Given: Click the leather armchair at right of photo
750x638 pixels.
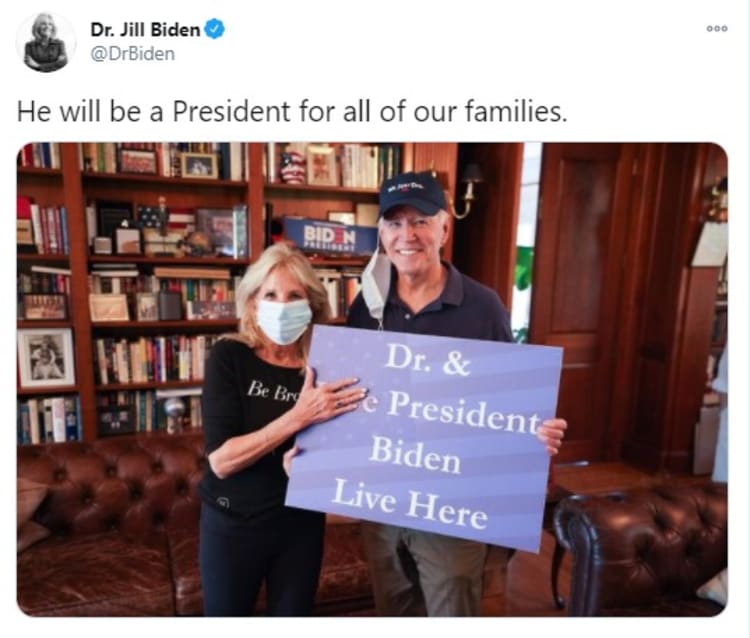Looking at the screenshot, I should coord(640,548).
